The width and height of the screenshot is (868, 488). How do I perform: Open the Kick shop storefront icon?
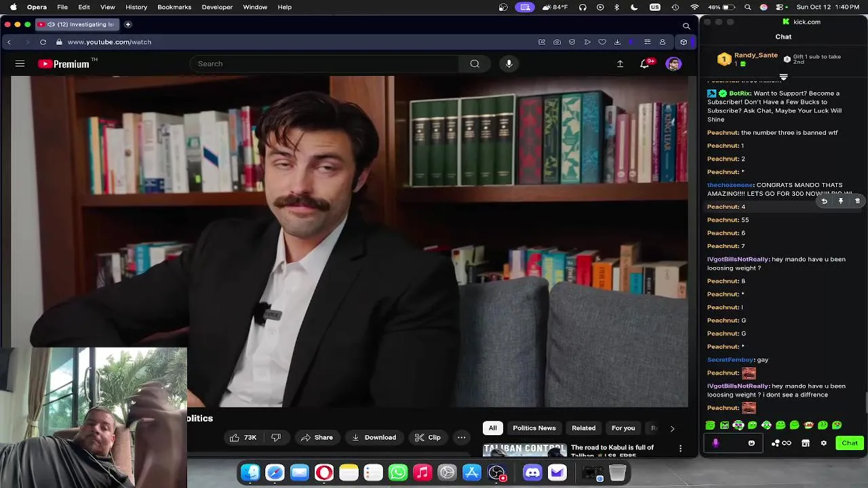806,443
